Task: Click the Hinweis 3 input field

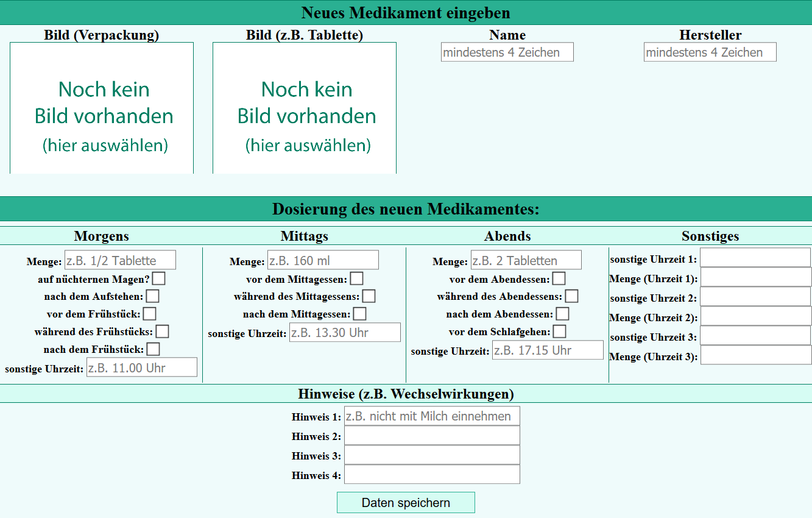Action: click(432, 455)
